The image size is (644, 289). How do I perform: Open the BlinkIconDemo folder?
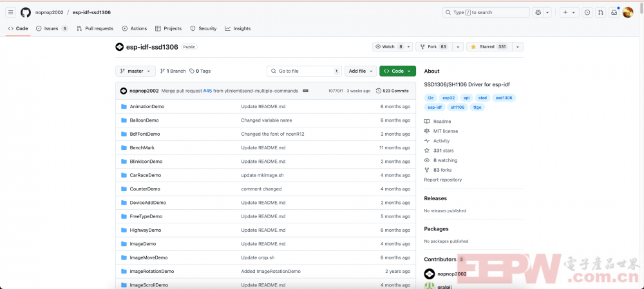point(146,162)
